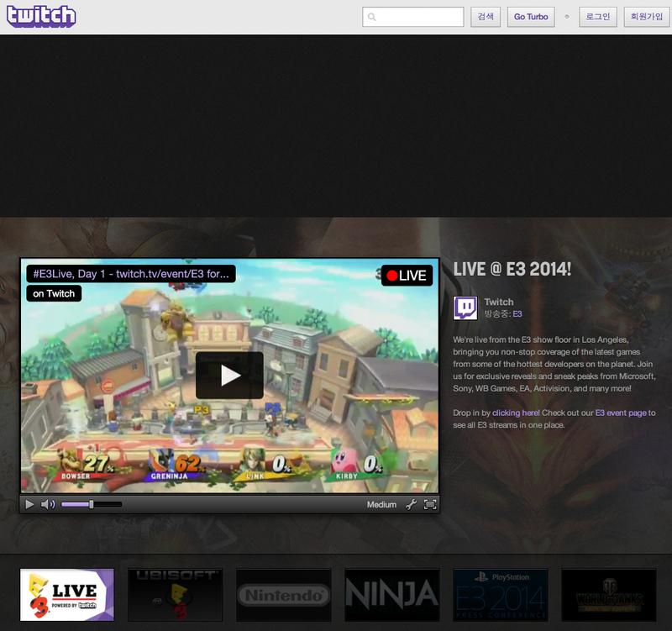Open the 'clicking here!' link
This screenshot has width=672, height=631.
pyautogui.click(x=516, y=413)
